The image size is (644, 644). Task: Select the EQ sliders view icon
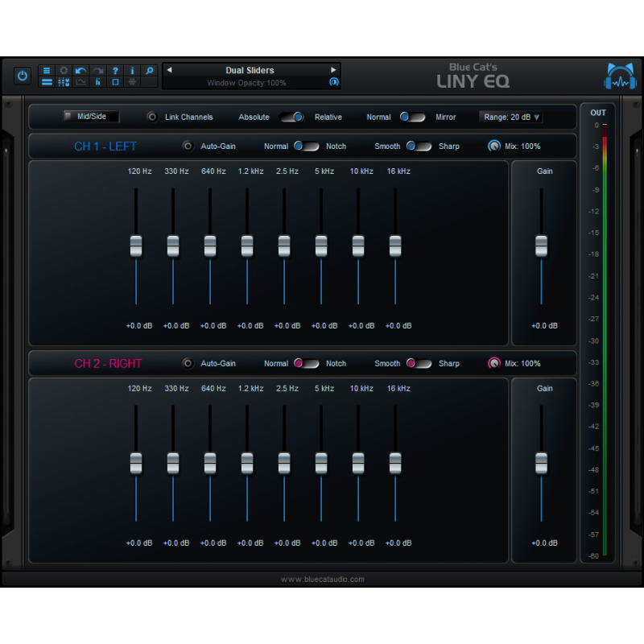[x=64, y=81]
